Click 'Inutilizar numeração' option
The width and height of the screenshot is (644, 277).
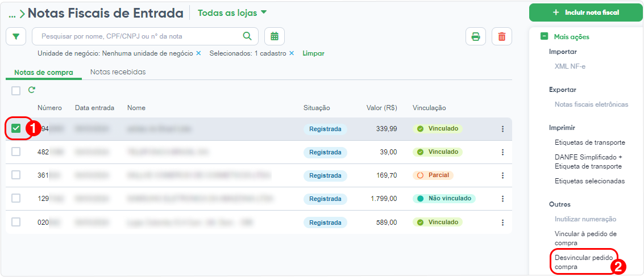click(x=585, y=219)
